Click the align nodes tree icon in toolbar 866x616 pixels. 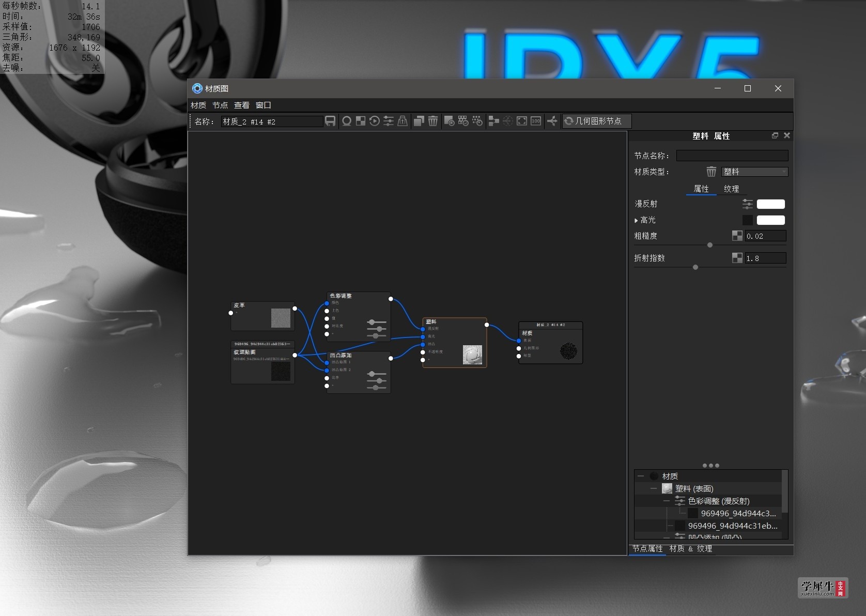pyautogui.click(x=493, y=121)
